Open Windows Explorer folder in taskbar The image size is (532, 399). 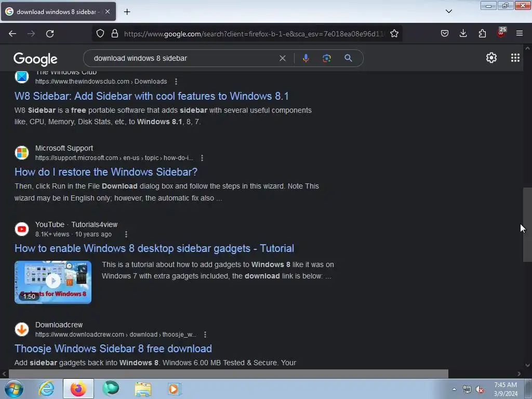coord(143,389)
